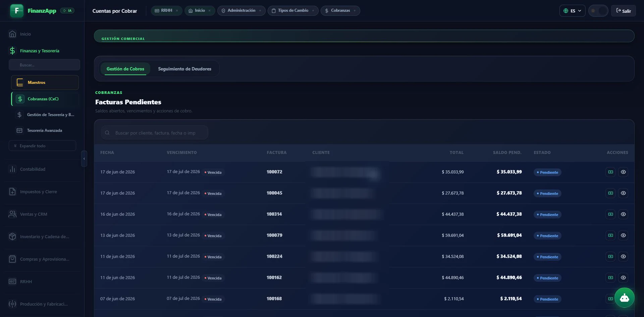This screenshot has height=317, width=644.
Task: Open the Inicio top tab
Action: tap(200, 11)
